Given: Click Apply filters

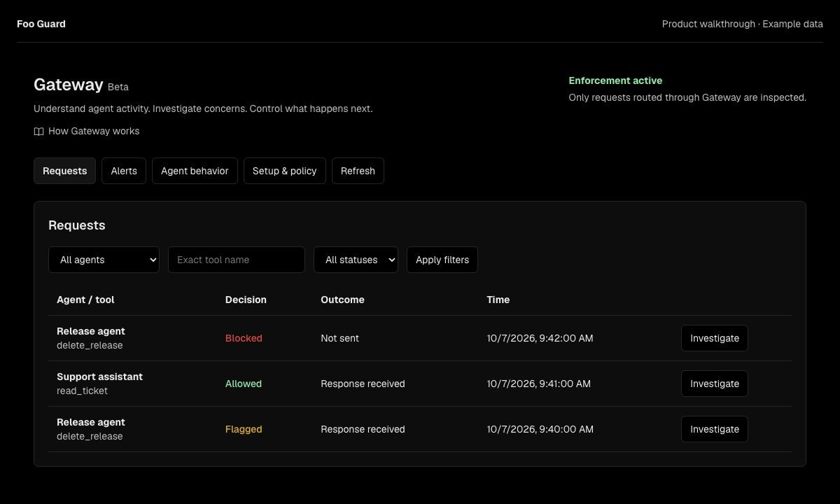Looking at the screenshot, I should point(442,260).
